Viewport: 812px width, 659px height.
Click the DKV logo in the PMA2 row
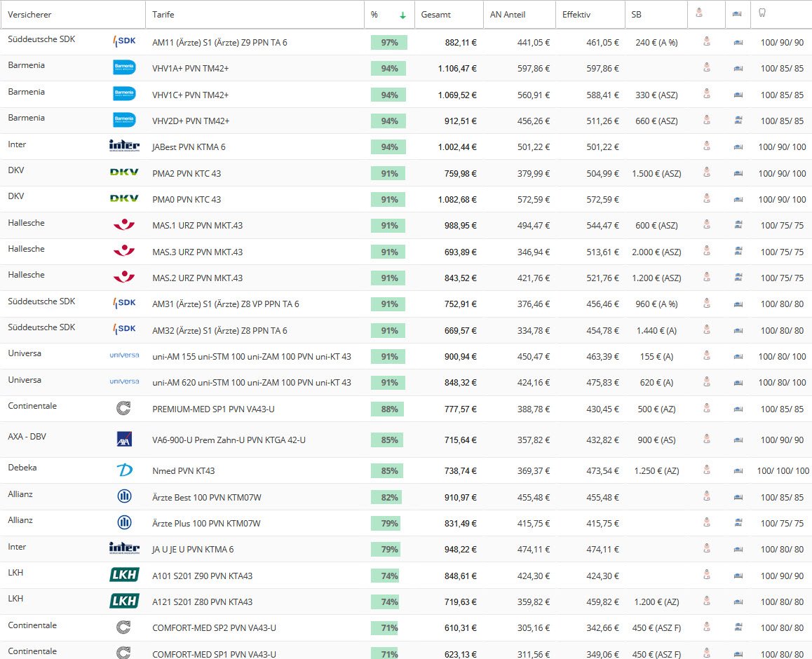pos(124,173)
